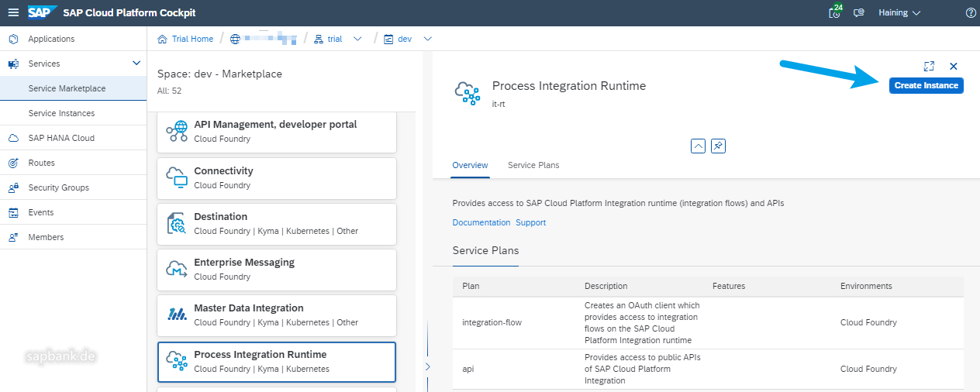This screenshot has width=980, height=392.
Task: Click the Process Integration Runtime tile icon
Action: pos(177,362)
